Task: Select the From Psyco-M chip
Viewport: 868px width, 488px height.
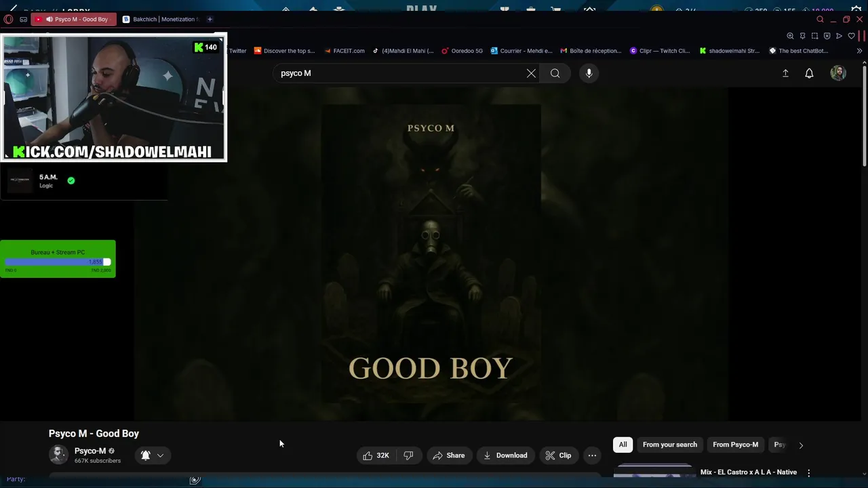Action: point(735,445)
